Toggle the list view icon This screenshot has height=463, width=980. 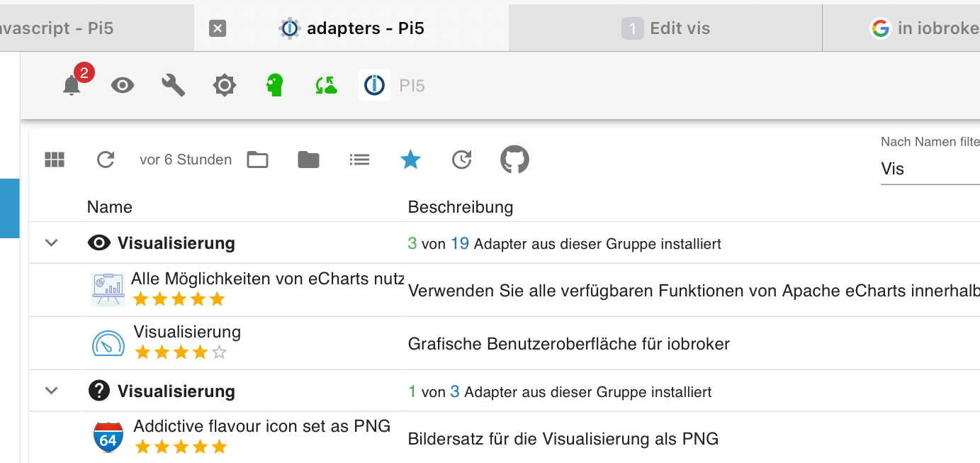click(359, 160)
